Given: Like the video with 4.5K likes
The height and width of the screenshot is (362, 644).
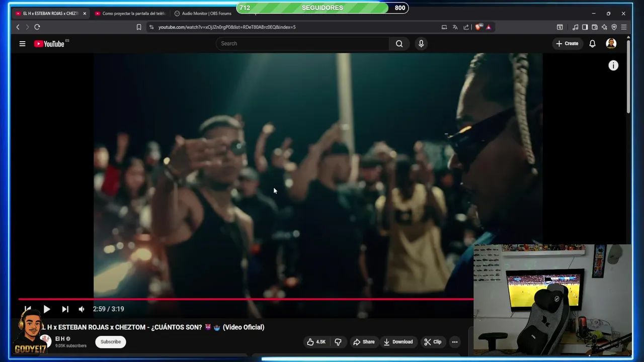Looking at the screenshot, I should 316,342.
